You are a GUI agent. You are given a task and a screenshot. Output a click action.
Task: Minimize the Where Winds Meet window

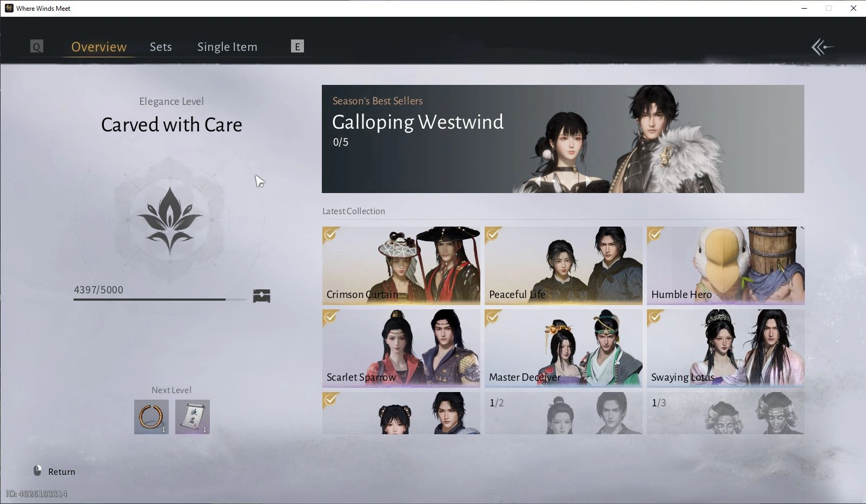tap(804, 8)
